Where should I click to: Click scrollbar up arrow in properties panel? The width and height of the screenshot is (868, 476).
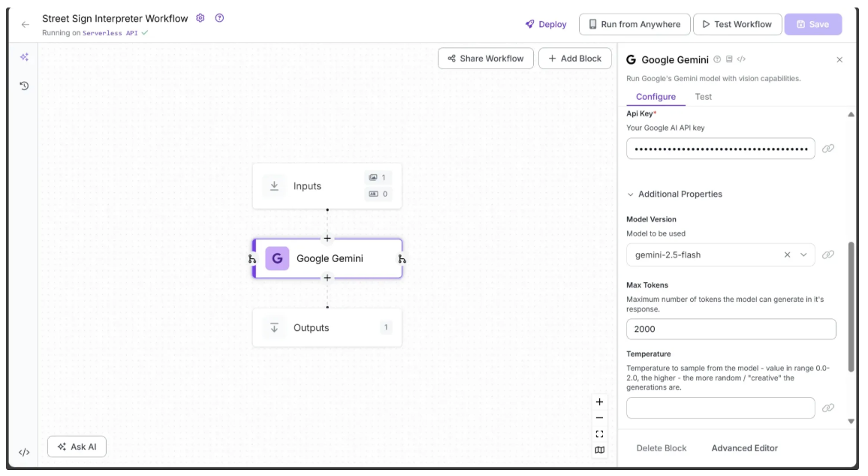pos(851,115)
